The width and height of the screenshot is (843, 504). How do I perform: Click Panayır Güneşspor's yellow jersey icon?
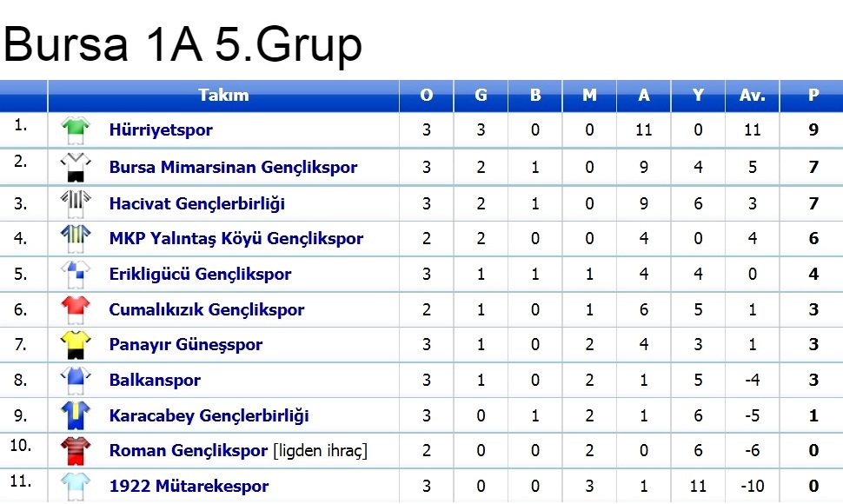tap(76, 344)
